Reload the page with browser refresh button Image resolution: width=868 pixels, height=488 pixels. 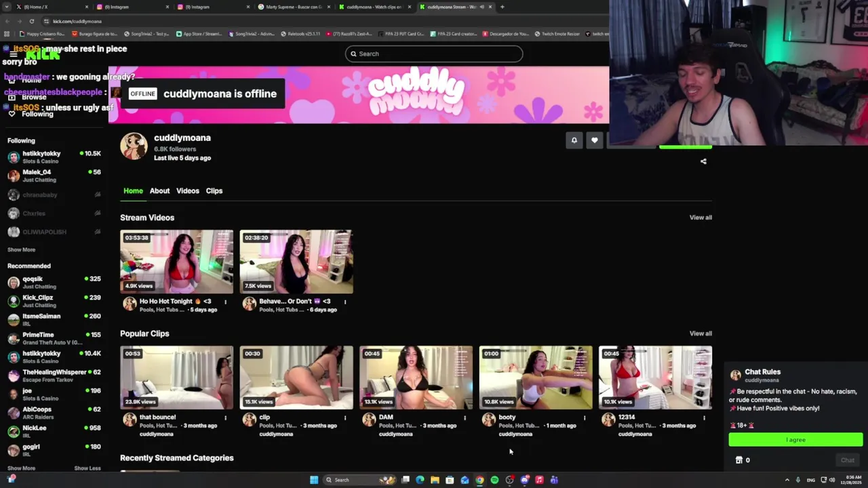[31, 21]
